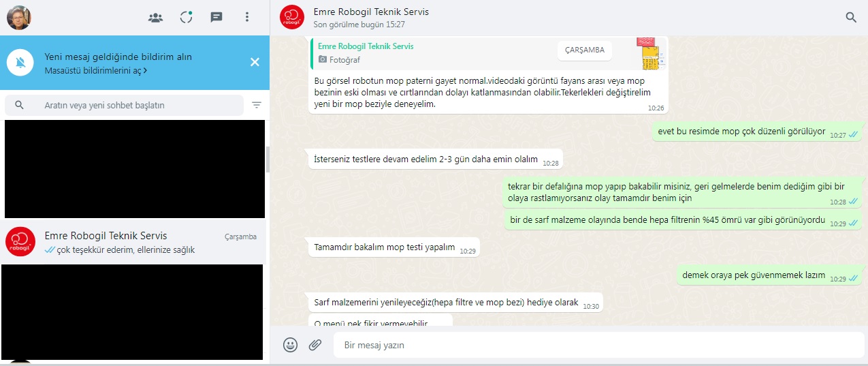
Task: Start a new chat with the chat icon
Action: [x=216, y=18]
